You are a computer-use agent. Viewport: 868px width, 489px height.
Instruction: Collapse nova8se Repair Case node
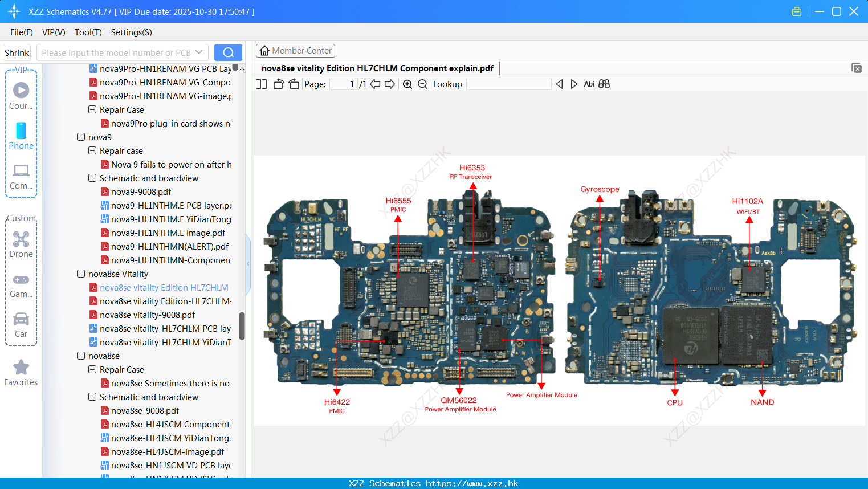(x=92, y=369)
